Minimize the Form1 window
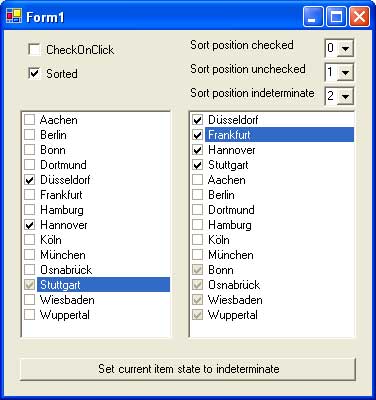 (313, 17)
